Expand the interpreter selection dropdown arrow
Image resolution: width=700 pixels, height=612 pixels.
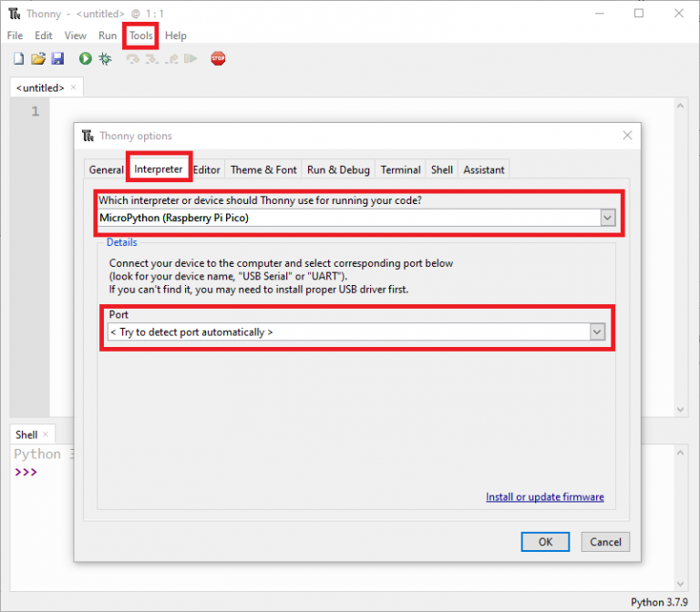pyautogui.click(x=607, y=219)
